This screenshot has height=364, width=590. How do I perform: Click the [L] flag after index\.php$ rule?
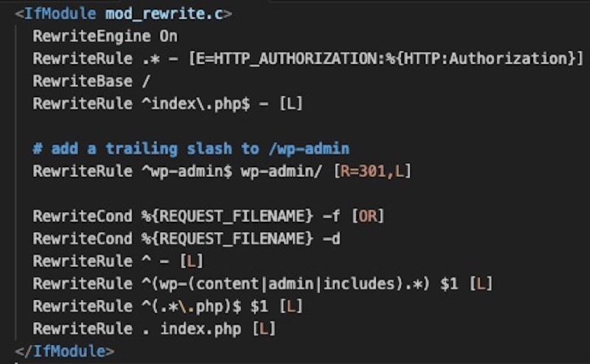point(291,104)
